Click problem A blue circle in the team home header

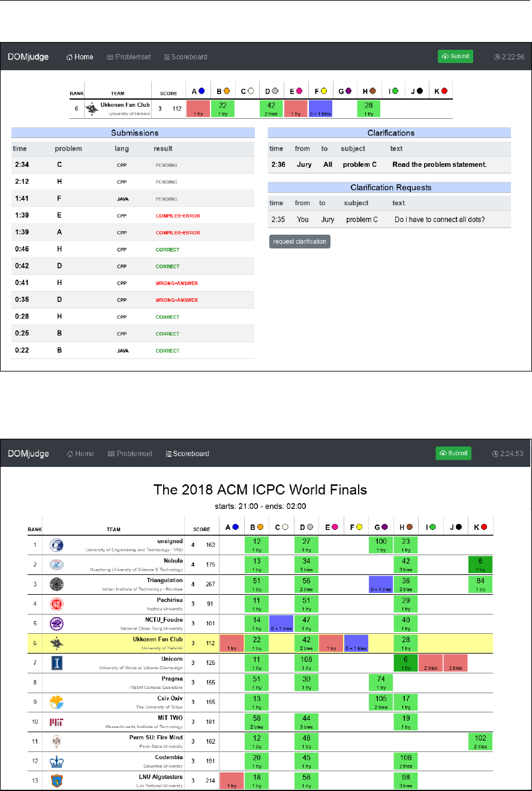202,91
